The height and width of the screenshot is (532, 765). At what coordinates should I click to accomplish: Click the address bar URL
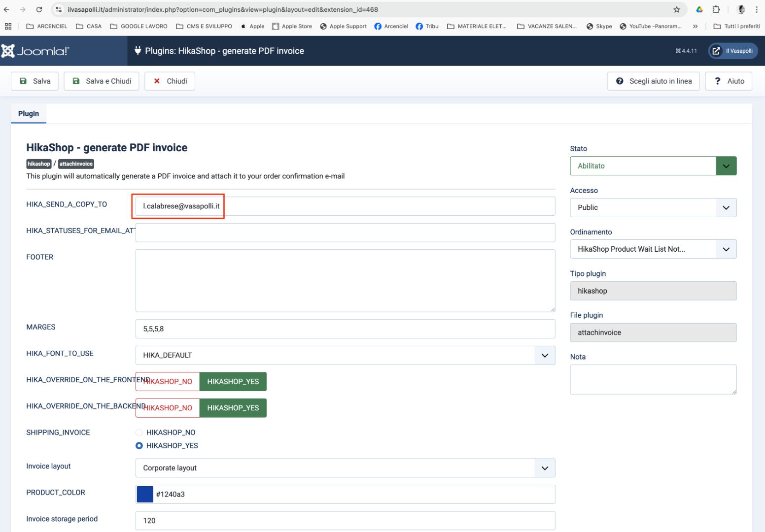(223, 9)
